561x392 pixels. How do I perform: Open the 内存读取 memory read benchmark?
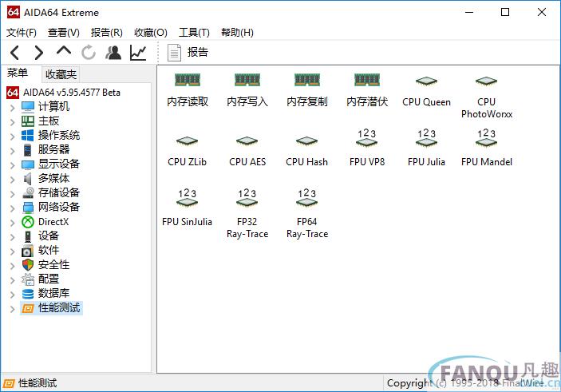point(188,89)
